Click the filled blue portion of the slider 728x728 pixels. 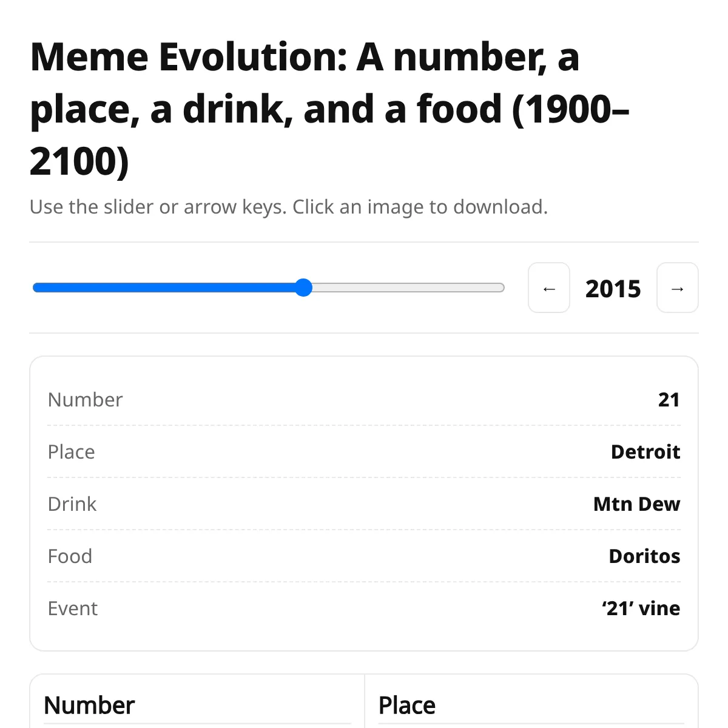click(x=164, y=288)
